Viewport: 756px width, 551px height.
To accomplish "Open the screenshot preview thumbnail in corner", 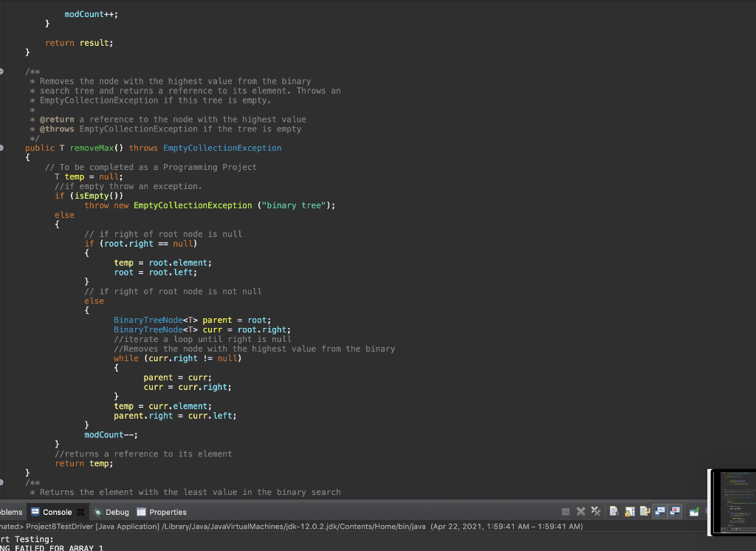I will pos(732,502).
